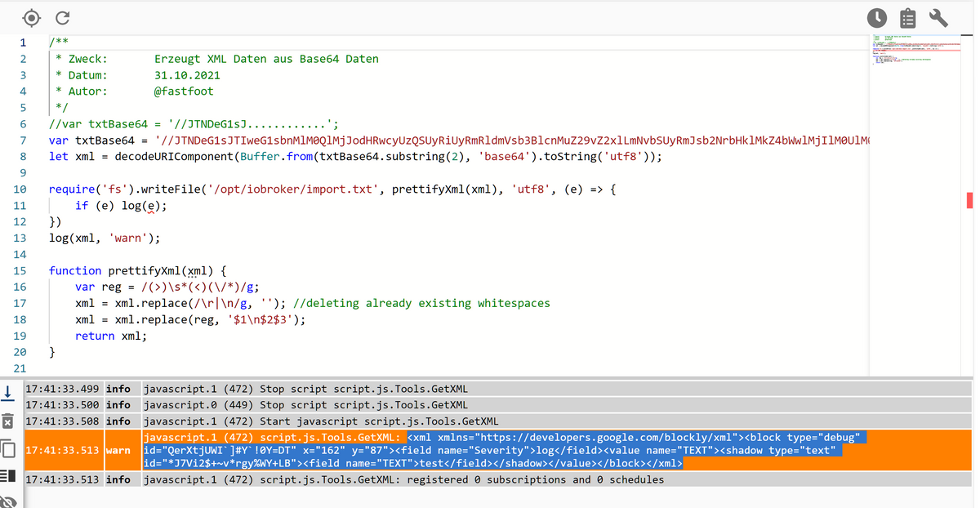Click 'if (e) log(e);' line

[x=121, y=206]
